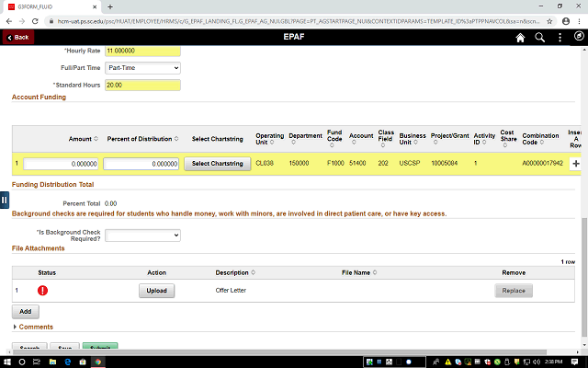This screenshot has width=588, height=368.
Task: Open the NavBar compass icon
Action: pyautogui.click(x=579, y=36)
